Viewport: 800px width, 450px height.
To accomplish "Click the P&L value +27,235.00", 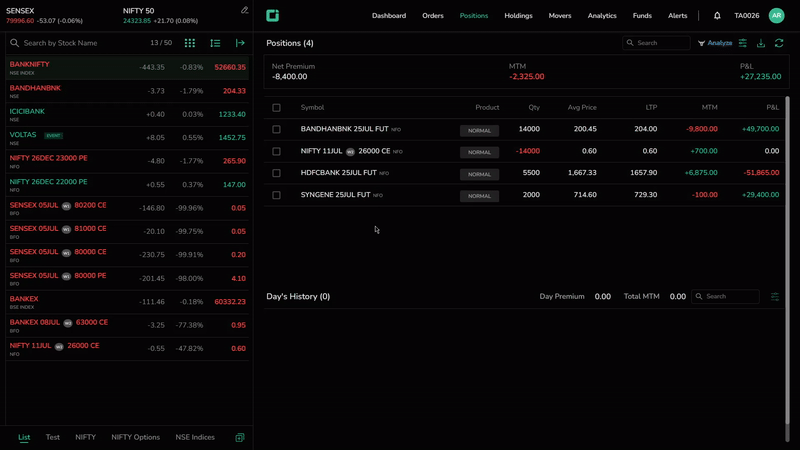I will (760, 77).
